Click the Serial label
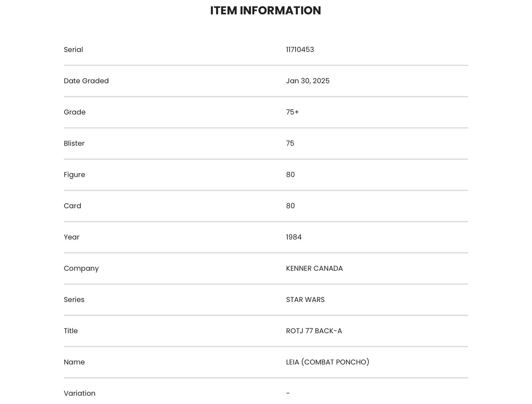 coord(73,50)
